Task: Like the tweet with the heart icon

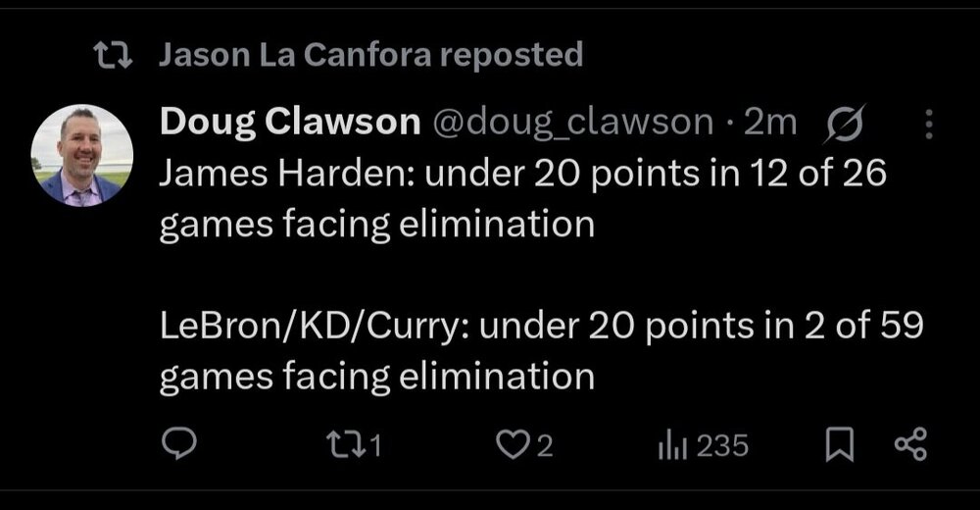Action: [512, 446]
